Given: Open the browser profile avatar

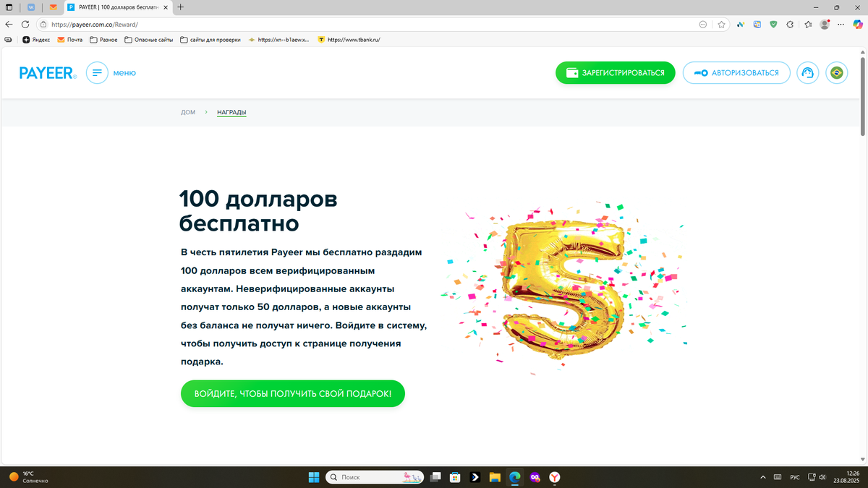Looking at the screenshot, I should click(x=825, y=24).
